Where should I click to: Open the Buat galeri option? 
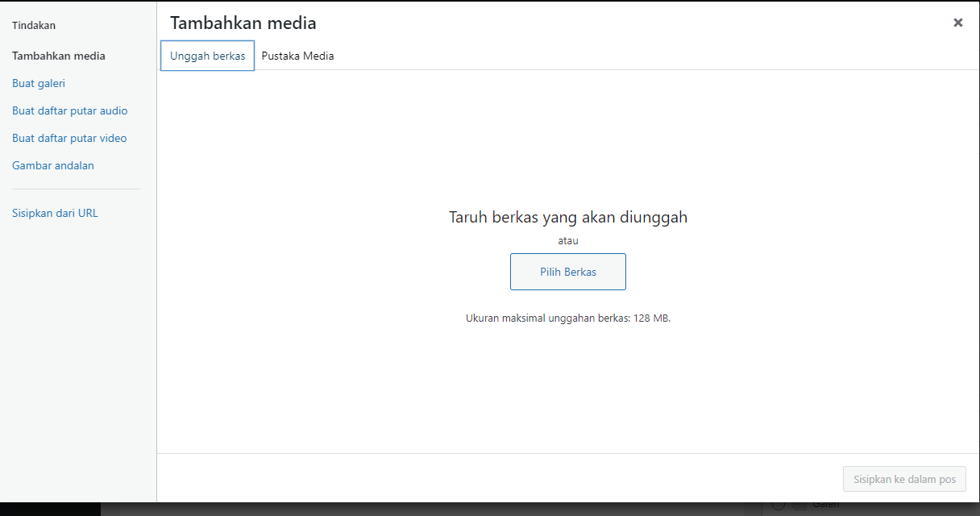coord(39,83)
